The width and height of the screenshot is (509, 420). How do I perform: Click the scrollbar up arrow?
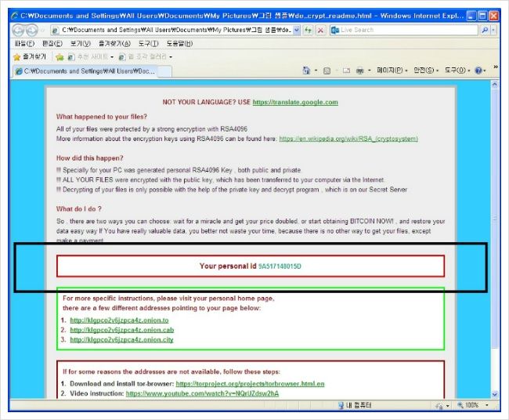pos(494,85)
